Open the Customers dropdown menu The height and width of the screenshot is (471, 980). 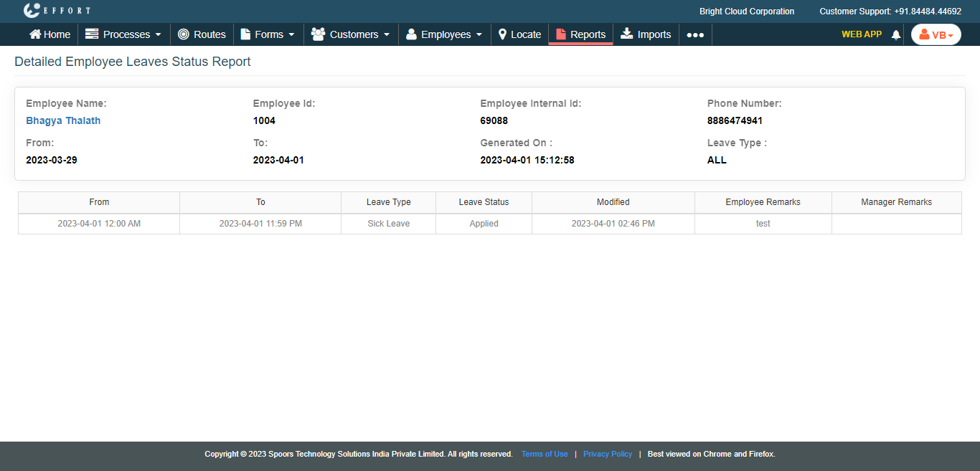[x=351, y=34]
